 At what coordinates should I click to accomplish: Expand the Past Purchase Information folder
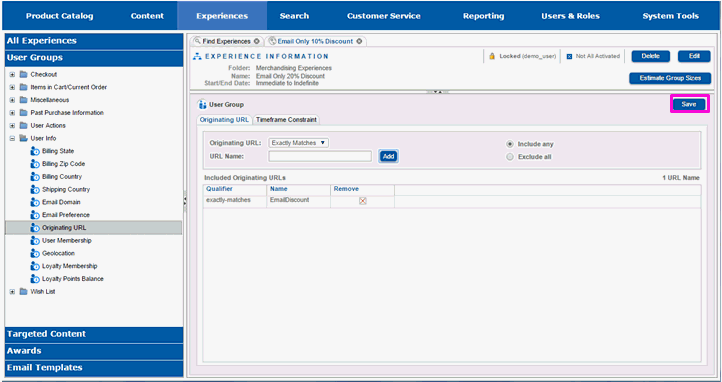point(12,113)
